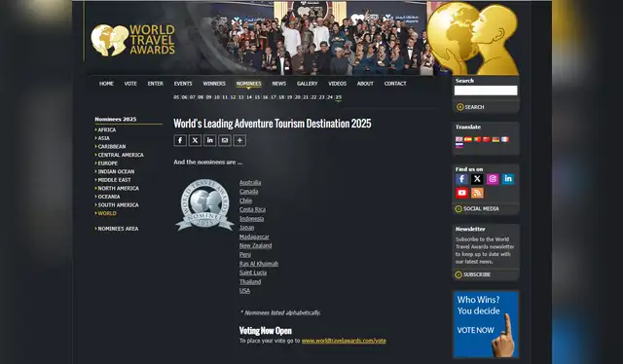Open the ABOUT menu item

[x=365, y=84]
